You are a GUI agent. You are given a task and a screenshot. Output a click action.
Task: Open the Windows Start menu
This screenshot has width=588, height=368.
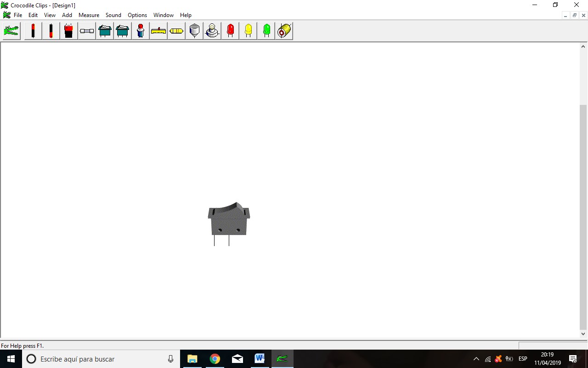click(11, 359)
